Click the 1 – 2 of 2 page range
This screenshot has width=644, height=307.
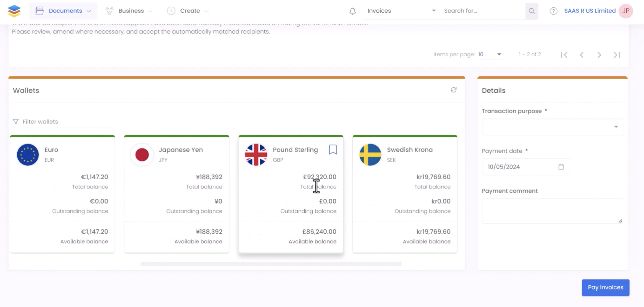530,54
